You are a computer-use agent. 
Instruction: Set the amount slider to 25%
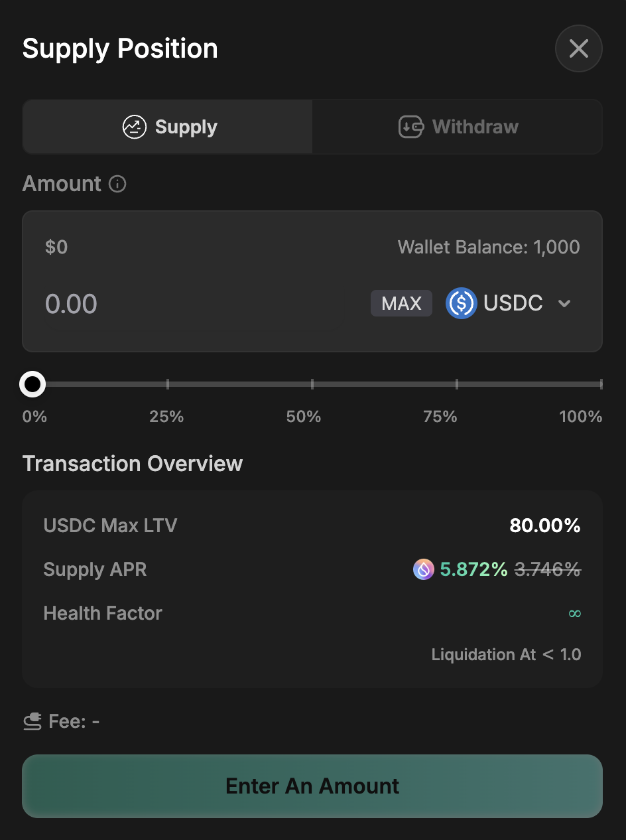click(x=168, y=384)
